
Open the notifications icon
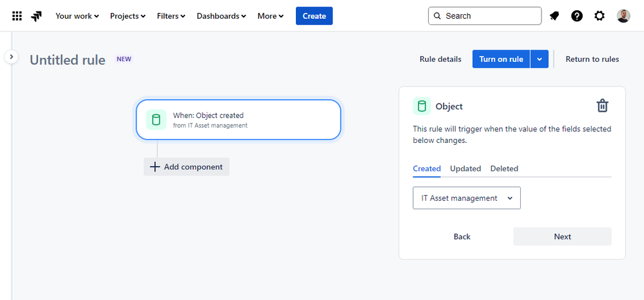click(554, 16)
